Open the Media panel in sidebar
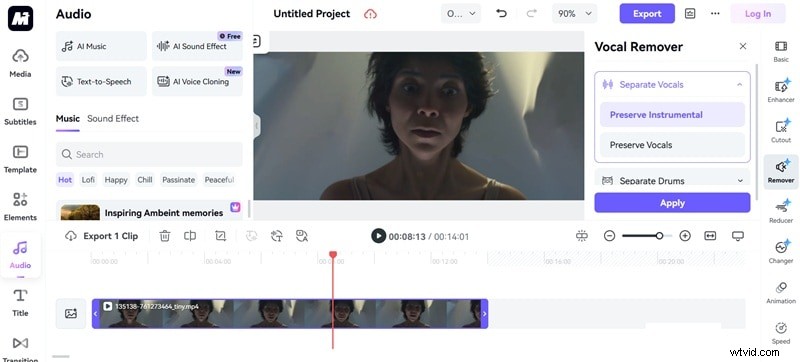800x362 pixels. click(x=20, y=63)
